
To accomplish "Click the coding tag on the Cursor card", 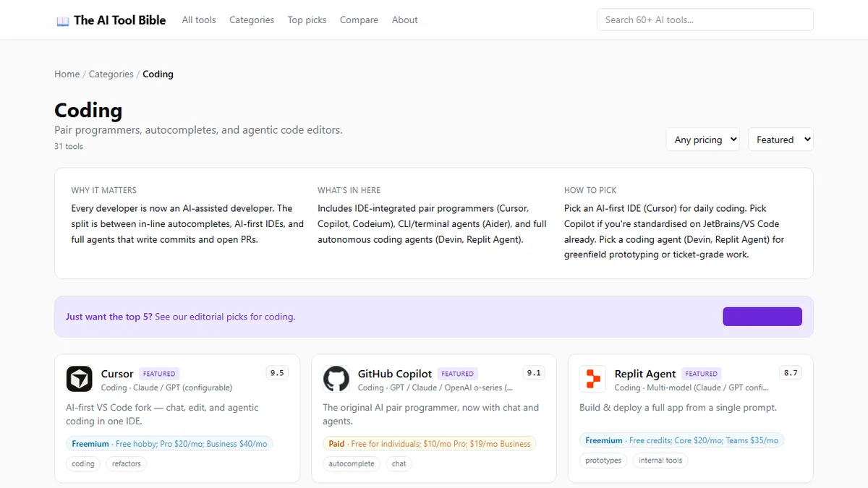I will (x=83, y=463).
